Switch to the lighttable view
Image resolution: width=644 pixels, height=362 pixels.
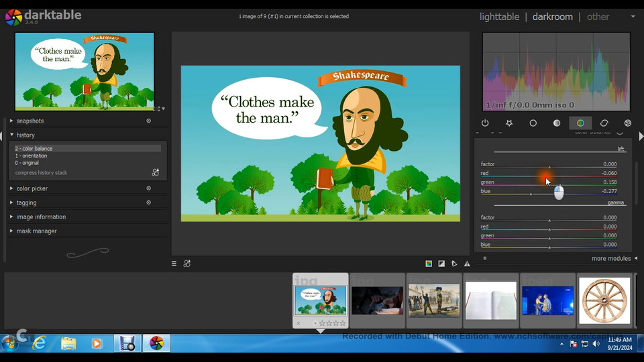click(x=499, y=17)
